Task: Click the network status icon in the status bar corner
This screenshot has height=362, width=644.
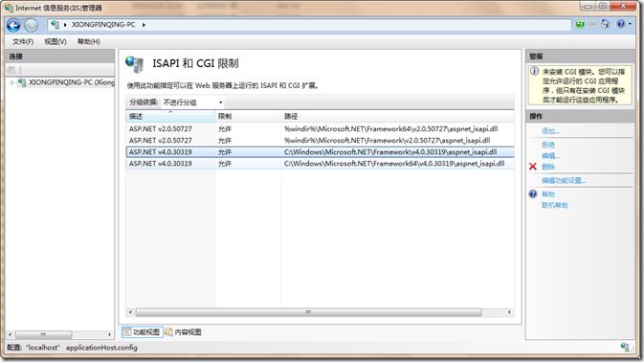Action: (625, 348)
